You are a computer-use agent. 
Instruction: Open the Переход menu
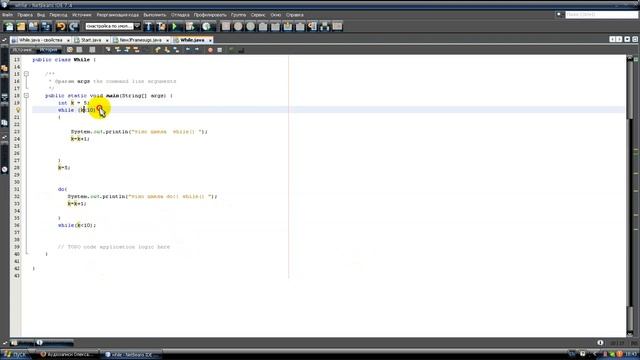58,15
